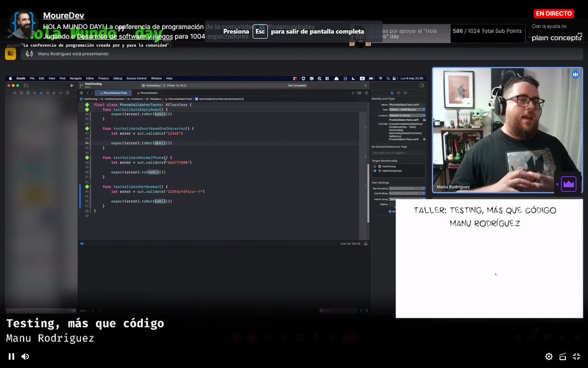This screenshot has width=588, height=368.
Task: Switch to theatre mode icon
Action: [x=563, y=357]
